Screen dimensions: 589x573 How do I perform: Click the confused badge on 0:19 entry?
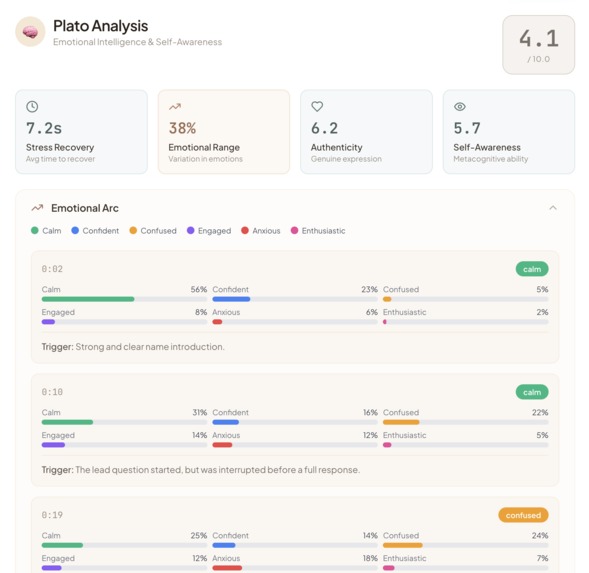click(x=523, y=515)
